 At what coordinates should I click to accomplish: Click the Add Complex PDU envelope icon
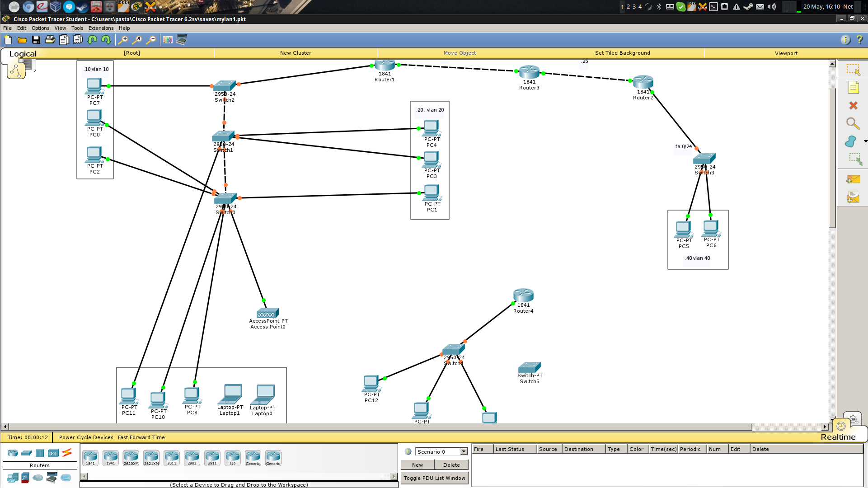853,197
